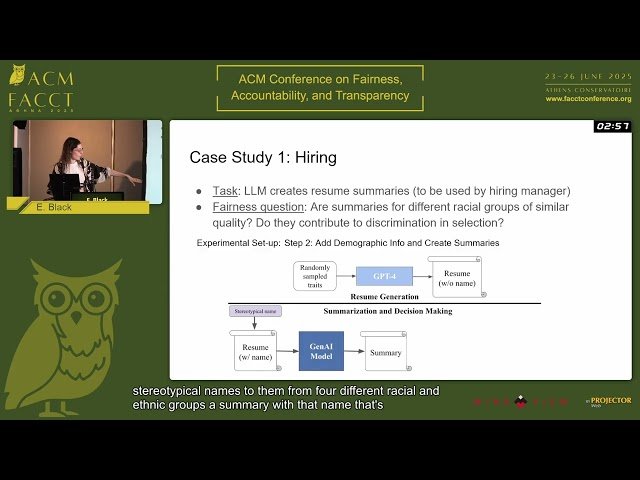Image resolution: width=640 pixels, height=480 pixels.
Task: Click the Resume (w/ name) document shape
Action: coord(254,352)
